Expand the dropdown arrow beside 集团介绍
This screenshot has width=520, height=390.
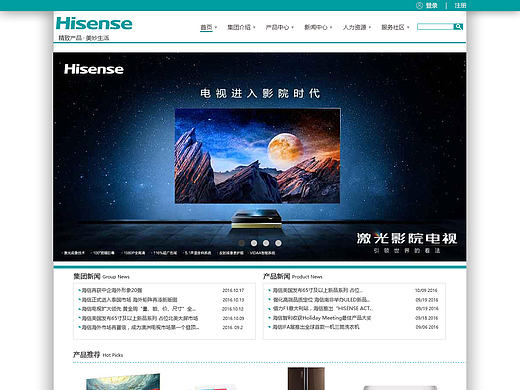pyautogui.click(x=254, y=27)
